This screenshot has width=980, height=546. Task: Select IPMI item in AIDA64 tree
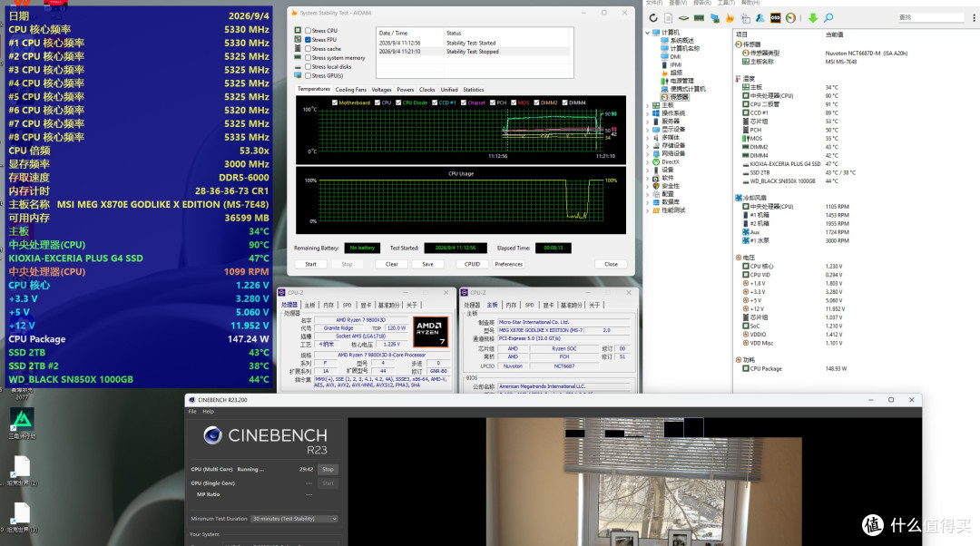(x=671, y=64)
